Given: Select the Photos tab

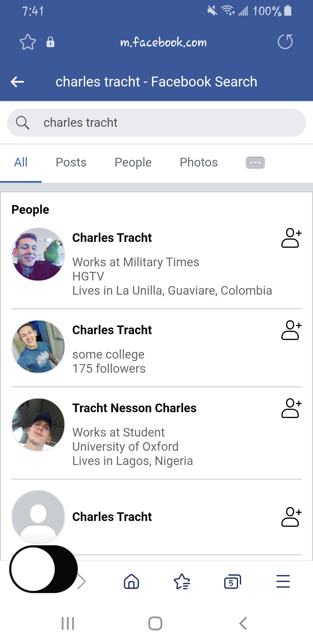Looking at the screenshot, I should click(199, 162).
